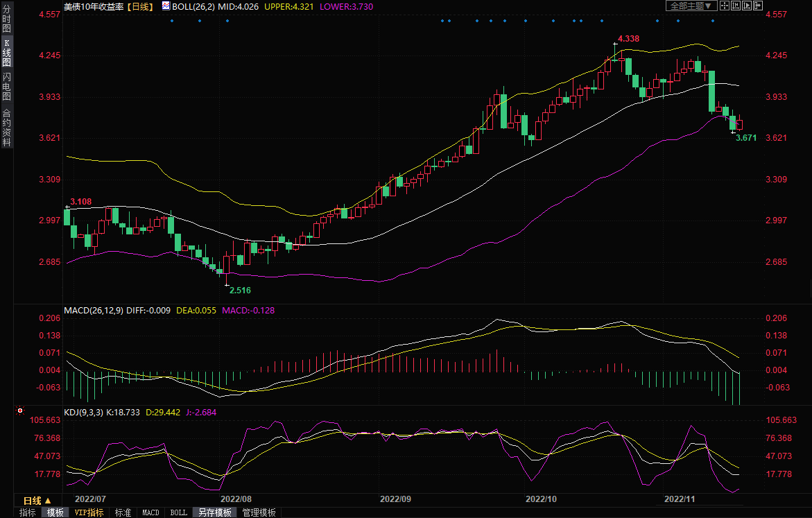Click the first blue event dot at top
The image size is (812, 518).
(x=171, y=20)
